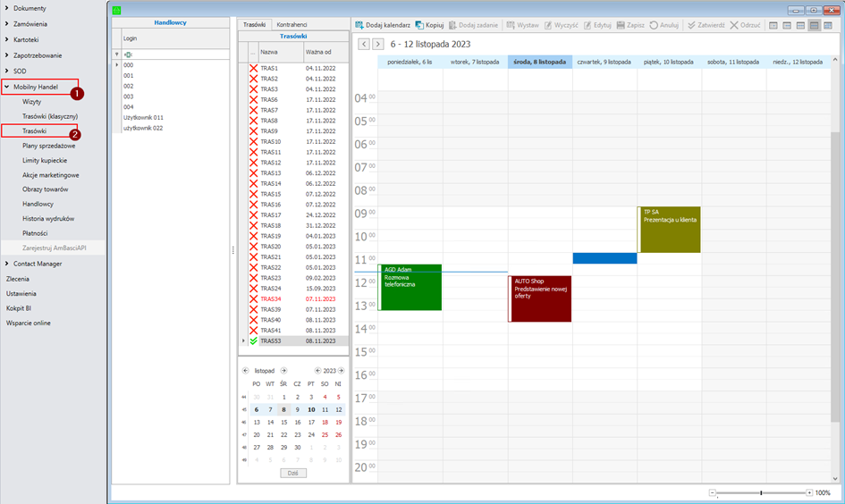This screenshot has width=845, height=504.
Task: Collapse the Mobilny Handel menu section
Action: point(7,87)
